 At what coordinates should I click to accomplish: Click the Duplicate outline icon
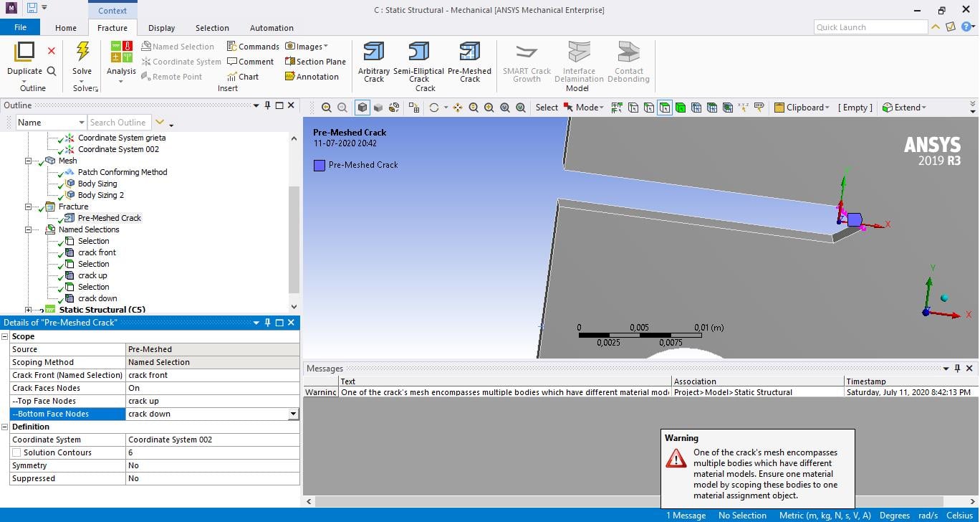point(24,52)
